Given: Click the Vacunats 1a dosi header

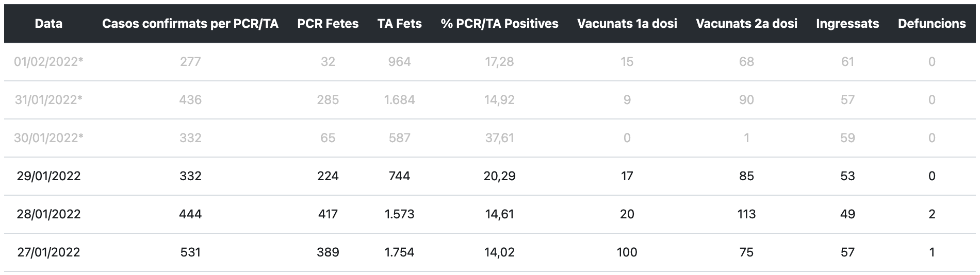Looking at the screenshot, I should coord(627,24).
